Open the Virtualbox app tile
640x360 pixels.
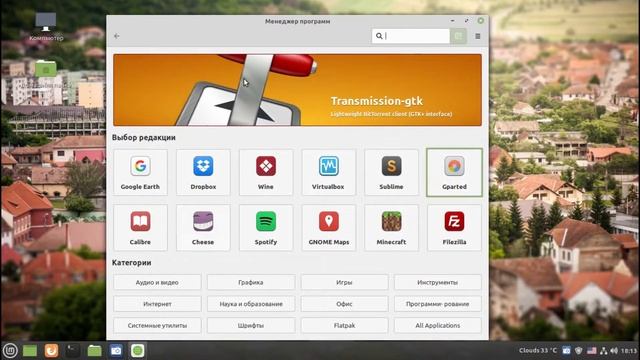click(x=329, y=172)
